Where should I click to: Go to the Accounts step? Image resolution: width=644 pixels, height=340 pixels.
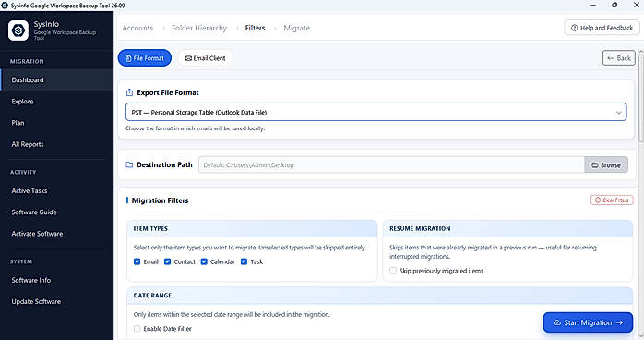click(x=137, y=28)
